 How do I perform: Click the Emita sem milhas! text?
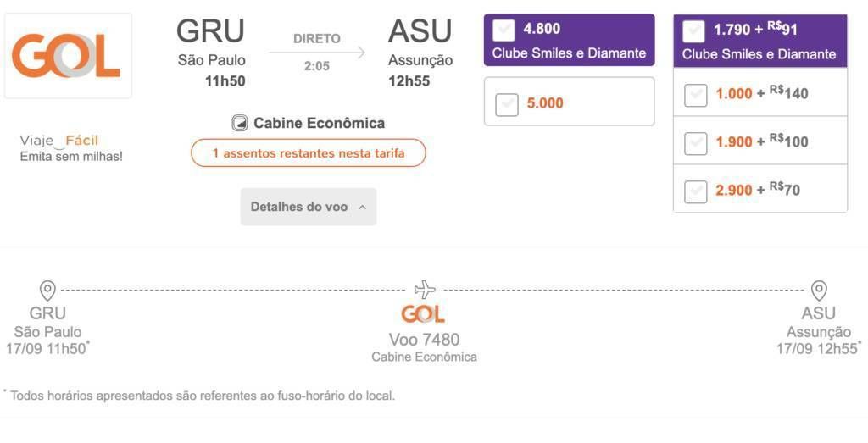[x=71, y=157]
